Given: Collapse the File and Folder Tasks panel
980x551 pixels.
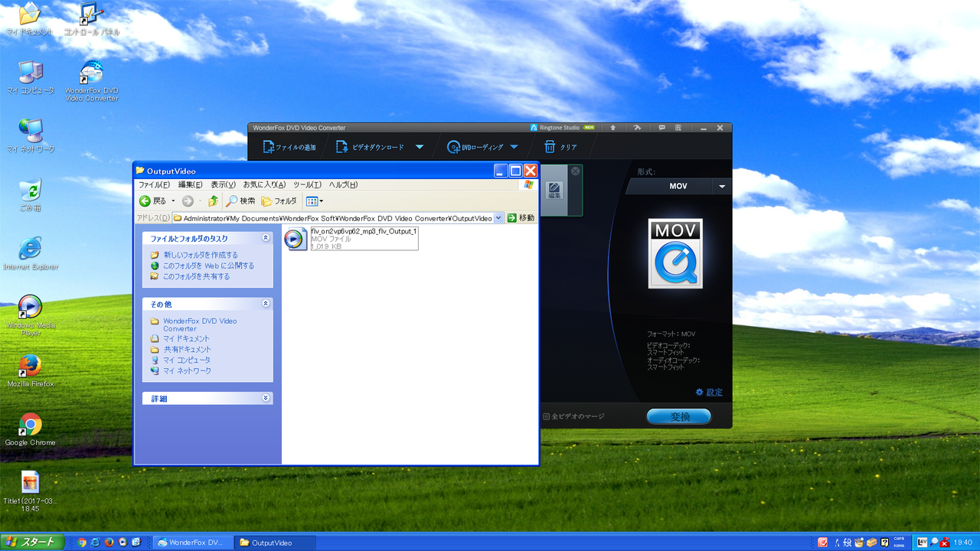Looking at the screenshot, I should tap(266, 238).
